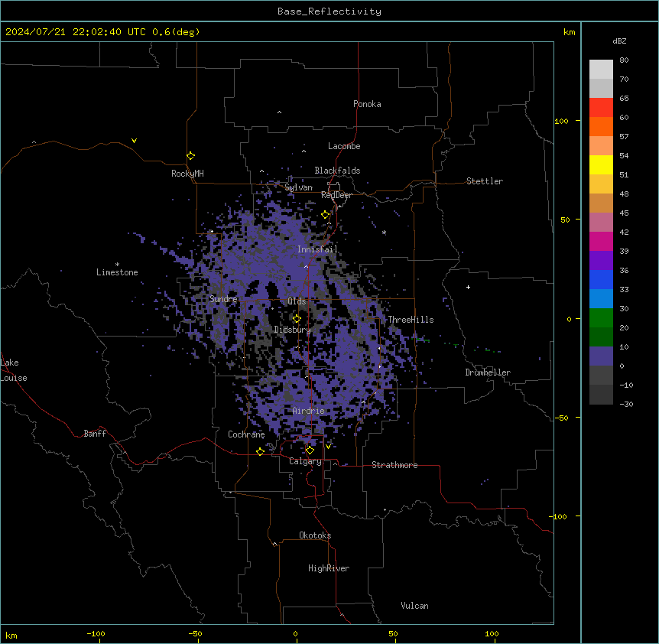
Task: Click the Drumheller label
Action: (488, 372)
